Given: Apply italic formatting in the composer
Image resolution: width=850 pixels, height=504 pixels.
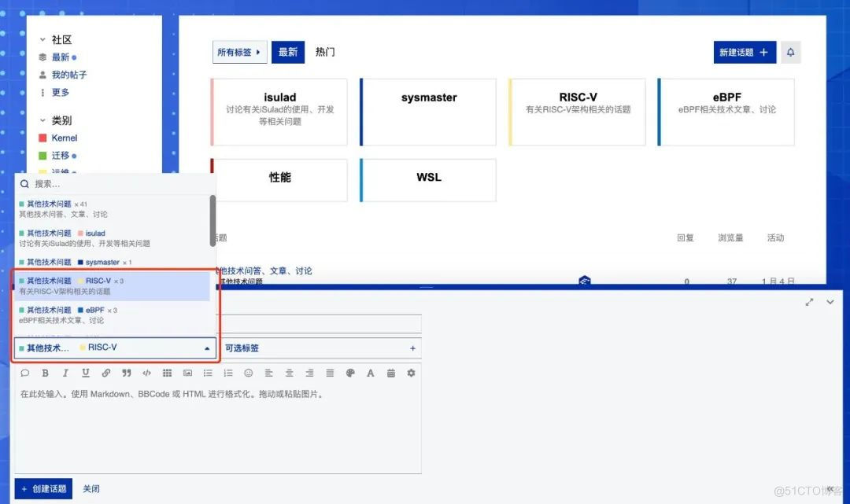Looking at the screenshot, I should pyautogui.click(x=65, y=373).
